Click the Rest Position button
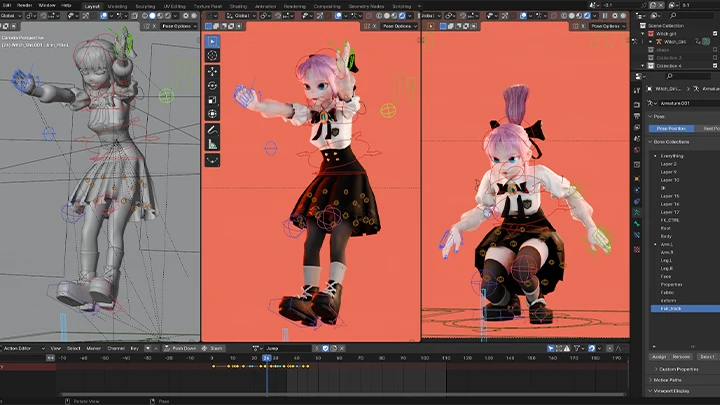Image resolution: width=720 pixels, height=405 pixels. tap(707, 129)
